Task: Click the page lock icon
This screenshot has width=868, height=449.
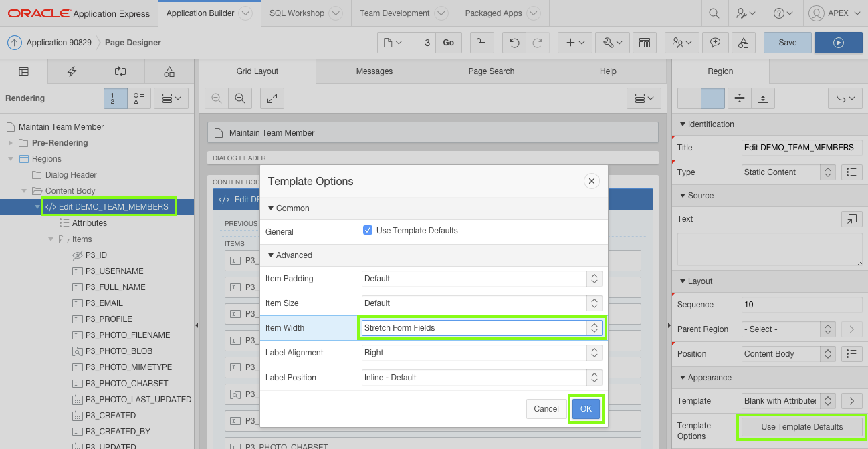Action: (481, 43)
